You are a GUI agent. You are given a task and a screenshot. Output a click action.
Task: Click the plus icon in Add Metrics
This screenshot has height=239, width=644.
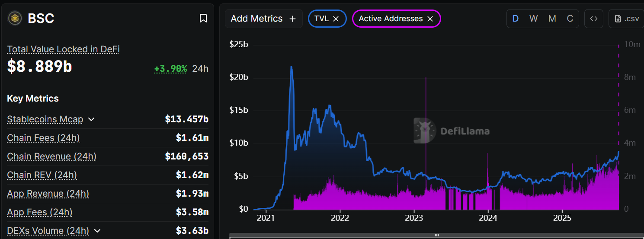click(292, 19)
